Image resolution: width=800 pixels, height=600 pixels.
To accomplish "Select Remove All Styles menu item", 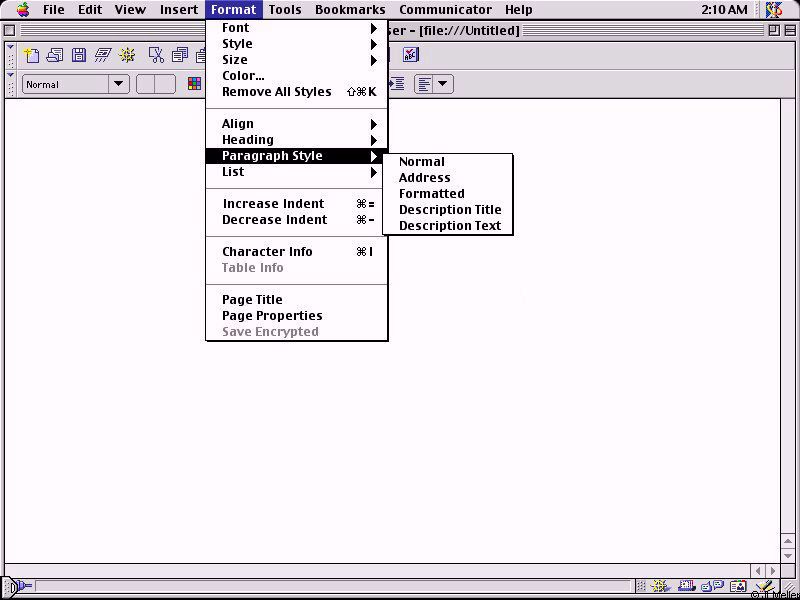I will tap(276, 92).
